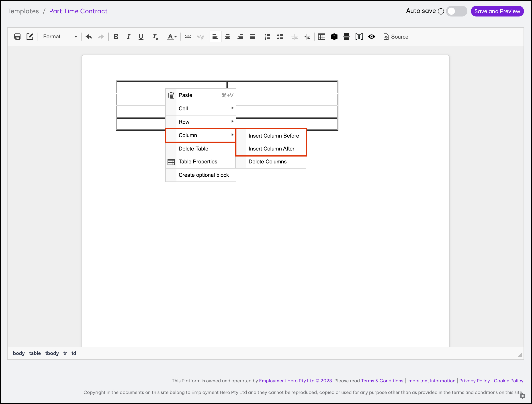This screenshot has width=532, height=404.
Task: Toggle the eye preview icon
Action: pos(372,37)
